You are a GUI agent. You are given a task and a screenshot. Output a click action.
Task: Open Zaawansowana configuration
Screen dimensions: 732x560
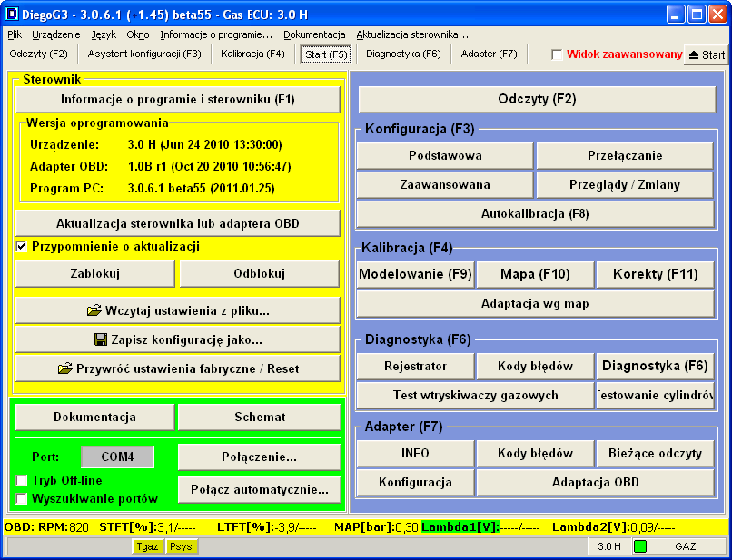coord(445,184)
